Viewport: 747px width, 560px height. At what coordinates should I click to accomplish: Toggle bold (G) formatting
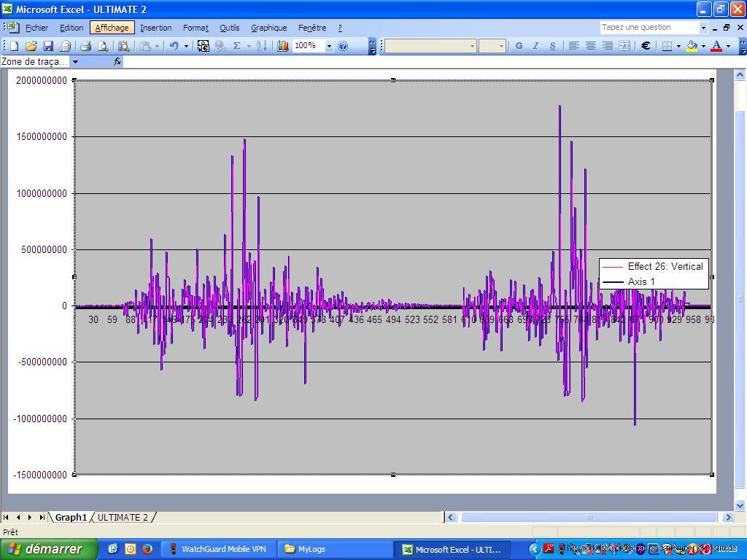519,46
